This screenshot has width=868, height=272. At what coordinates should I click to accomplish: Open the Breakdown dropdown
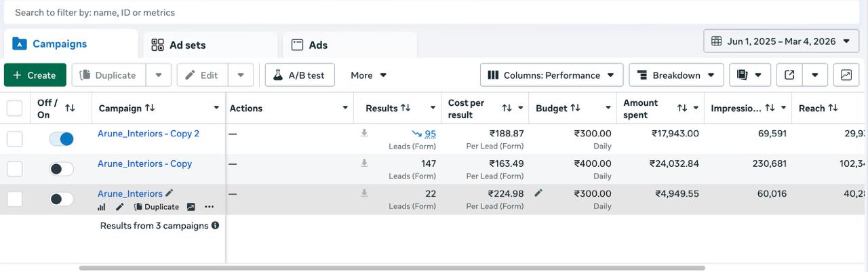[x=676, y=75]
